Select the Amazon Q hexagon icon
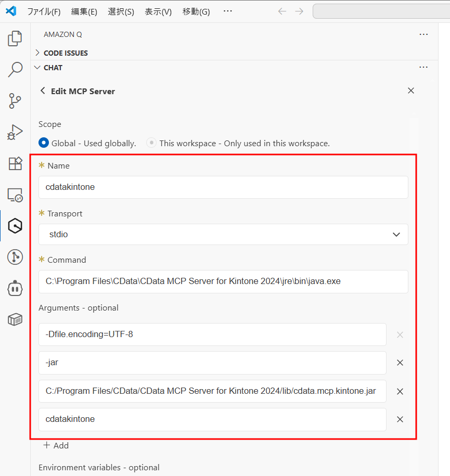 click(15, 226)
